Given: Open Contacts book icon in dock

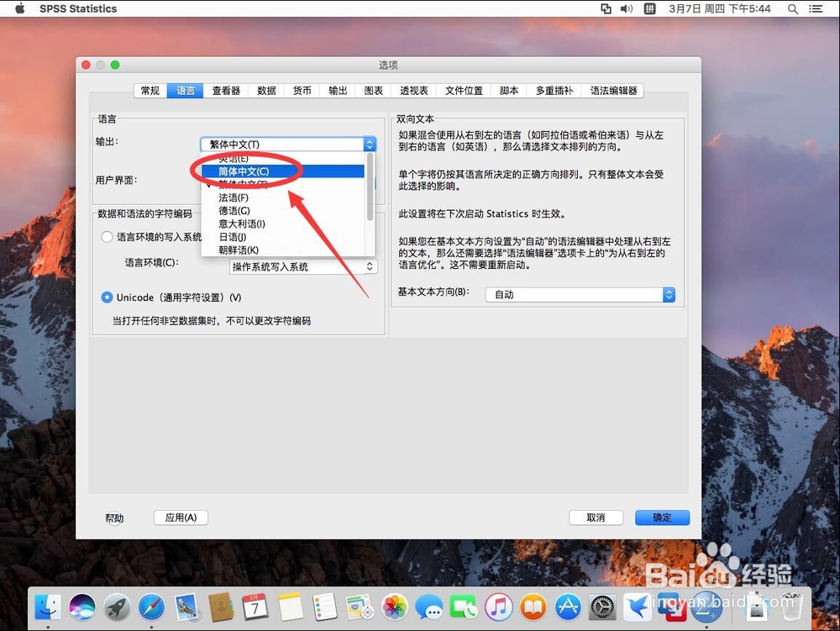Looking at the screenshot, I should (221, 607).
